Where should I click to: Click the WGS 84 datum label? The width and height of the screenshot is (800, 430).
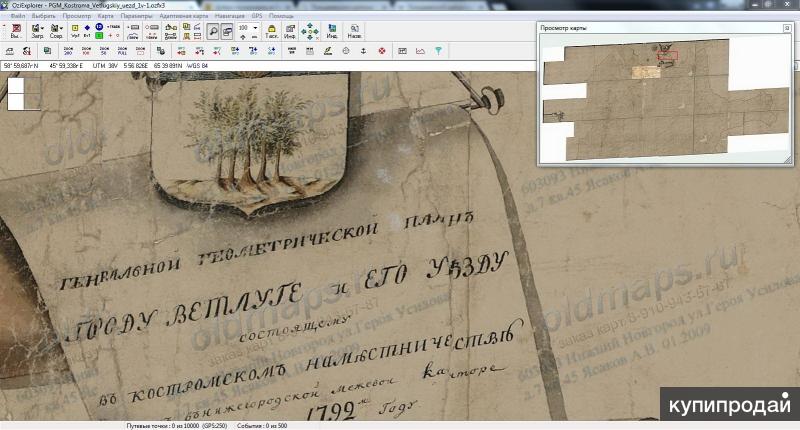tap(197, 66)
